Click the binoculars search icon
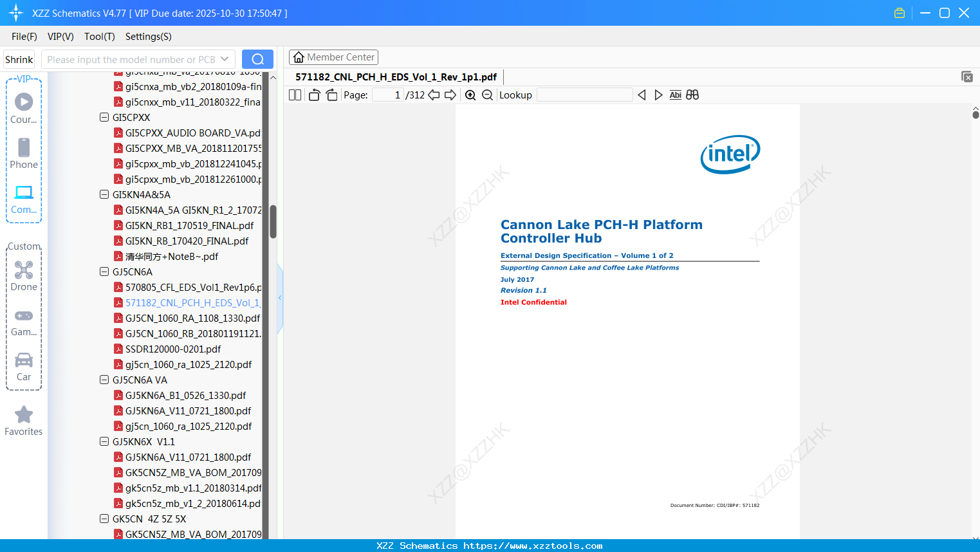Image resolution: width=980 pixels, height=552 pixels. tap(692, 95)
